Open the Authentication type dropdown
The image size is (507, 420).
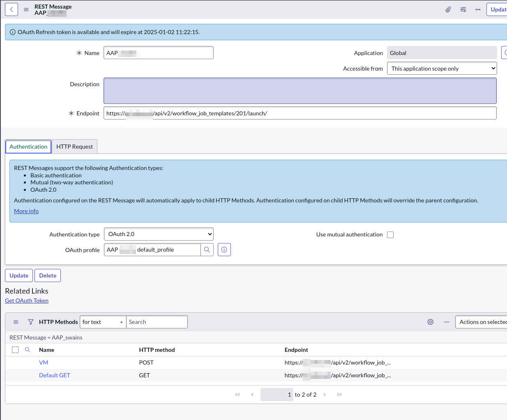click(x=159, y=234)
